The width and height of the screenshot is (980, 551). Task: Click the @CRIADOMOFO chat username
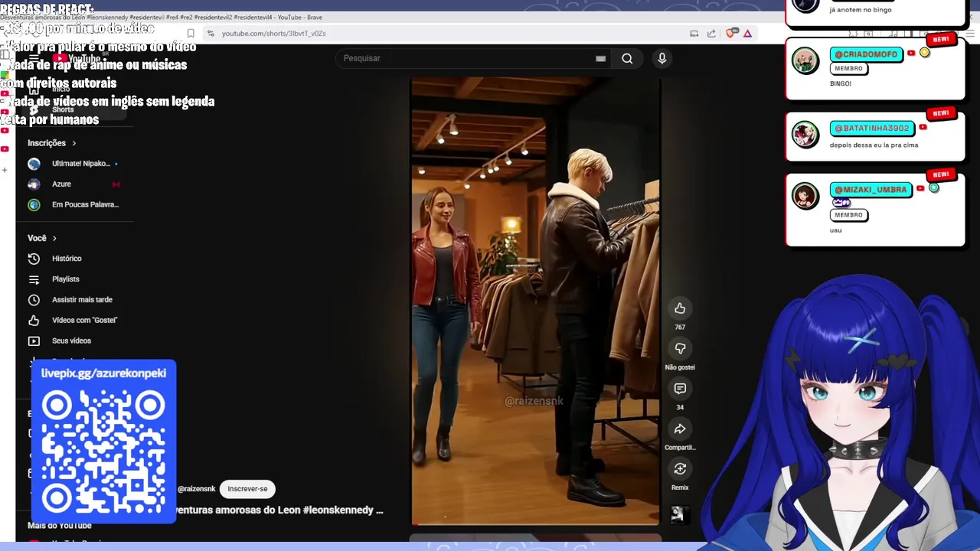pos(866,54)
